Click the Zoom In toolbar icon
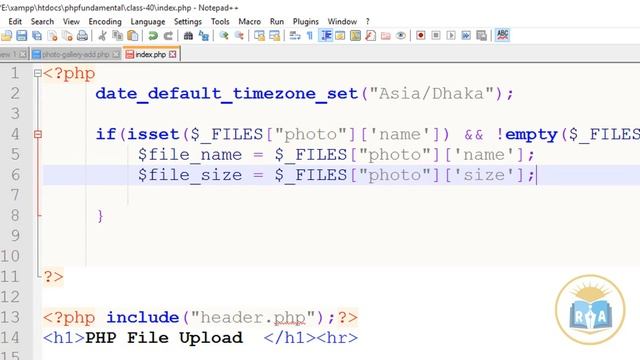The height and width of the screenshot is (360, 640). click(224, 36)
